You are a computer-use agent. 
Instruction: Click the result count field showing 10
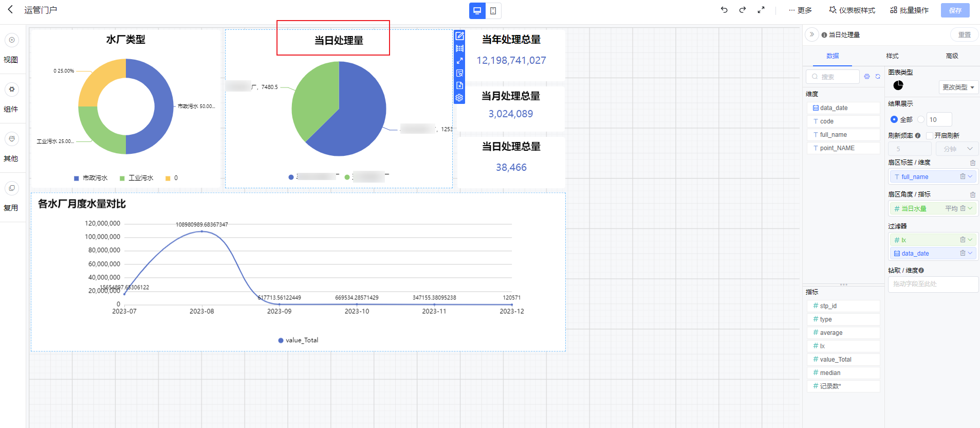[939, 119]
